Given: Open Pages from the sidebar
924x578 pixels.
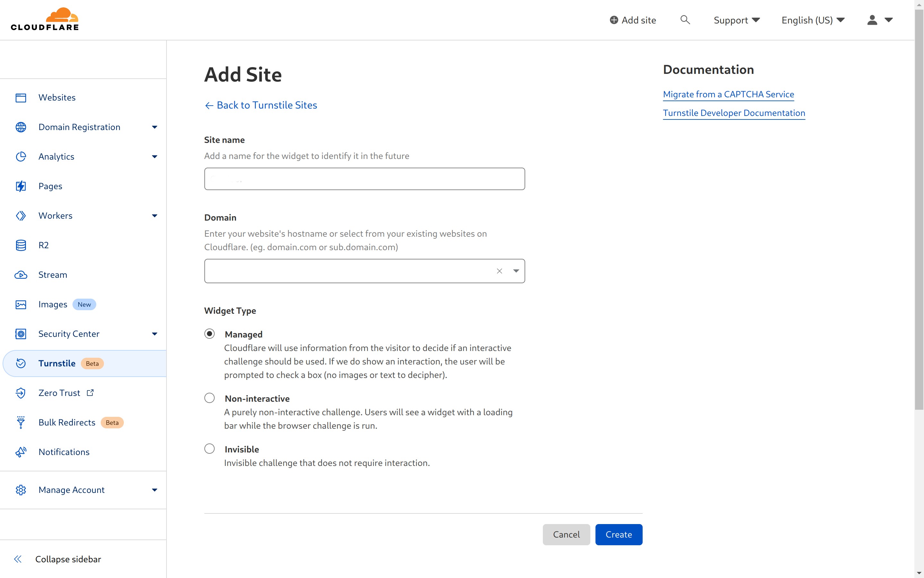Looking at the screenshot, I should (x=50, y=186).
